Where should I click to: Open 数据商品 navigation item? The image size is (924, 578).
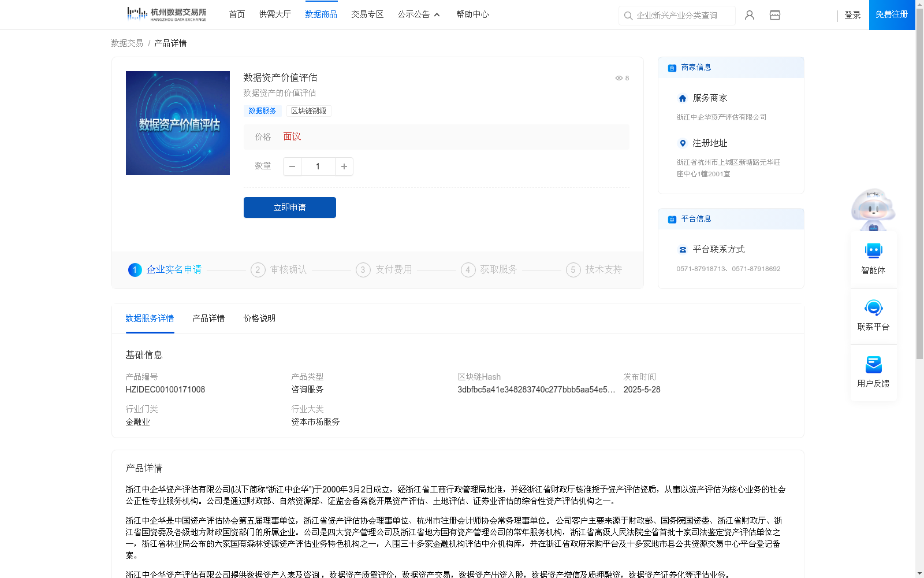click(x=321, y=14)
